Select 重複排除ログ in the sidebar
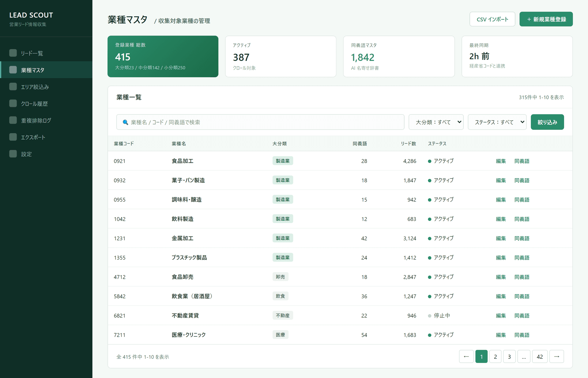Screen dimensions: 588x378 point(46,120)
